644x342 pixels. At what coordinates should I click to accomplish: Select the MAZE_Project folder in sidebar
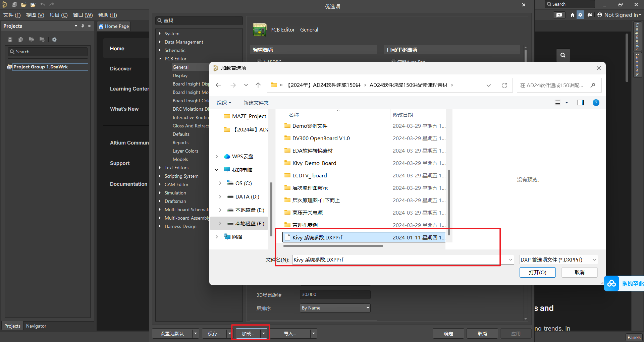pyautogui.click(x=249, y=116)
